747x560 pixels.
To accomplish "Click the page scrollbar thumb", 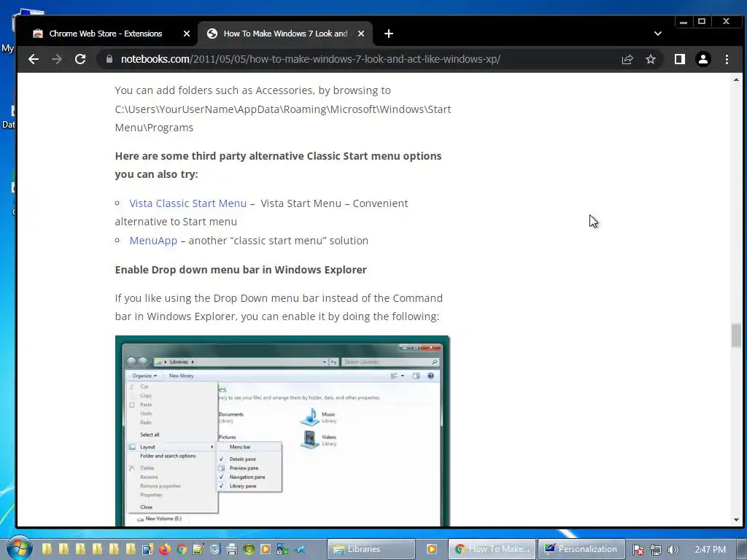I will [x=737, y=335].
